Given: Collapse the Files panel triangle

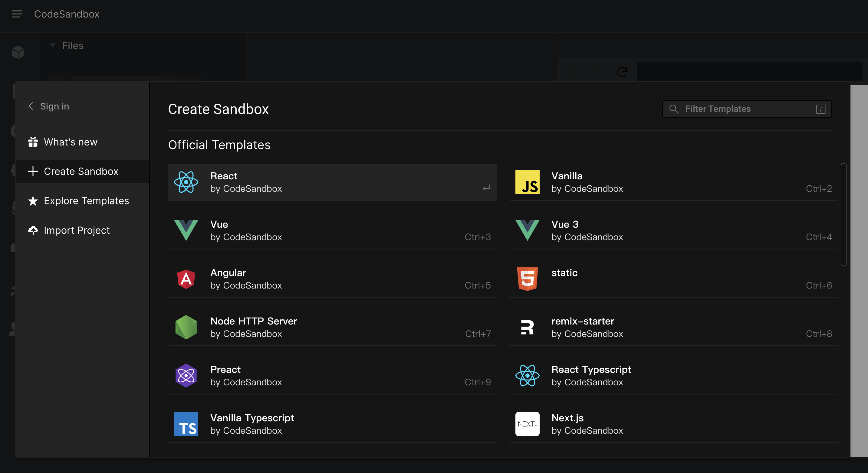Looking at the screenshot, I should (x=53, y=45).
